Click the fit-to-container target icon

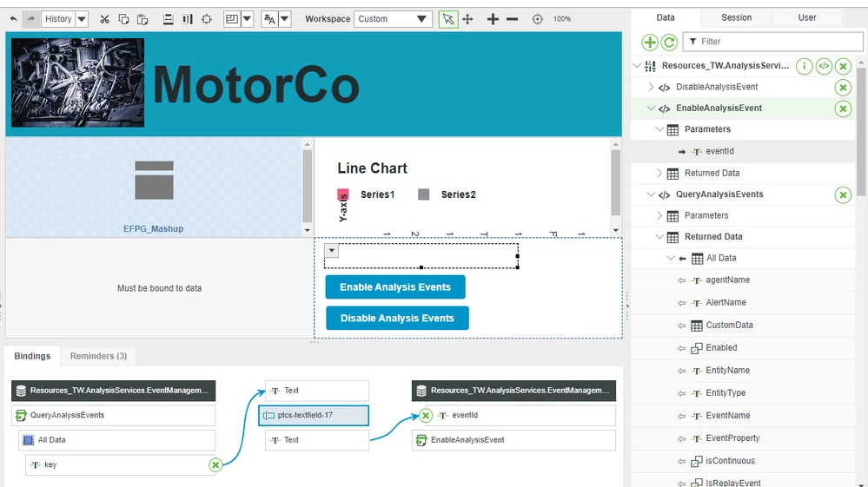207,19
